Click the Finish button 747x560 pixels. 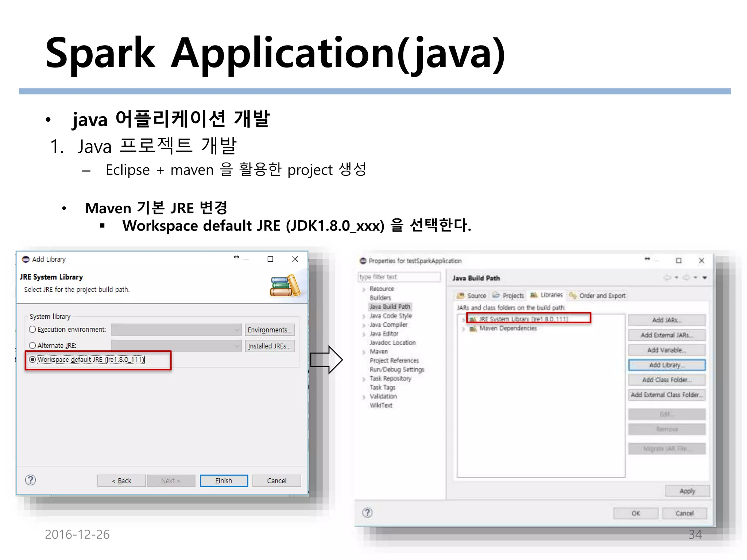[x=224, y=481]
